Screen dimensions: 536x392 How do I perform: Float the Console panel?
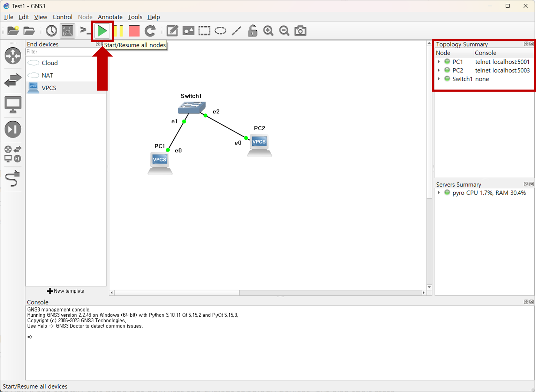[x=526, y=302]
